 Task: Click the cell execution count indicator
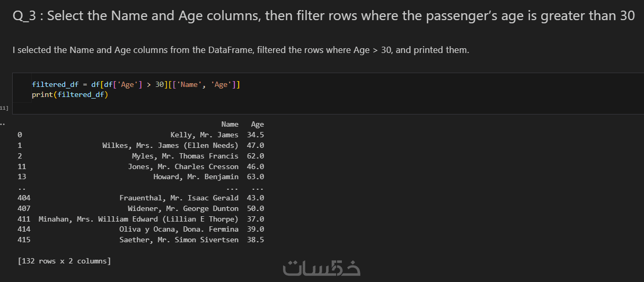[x=4, y=108]
